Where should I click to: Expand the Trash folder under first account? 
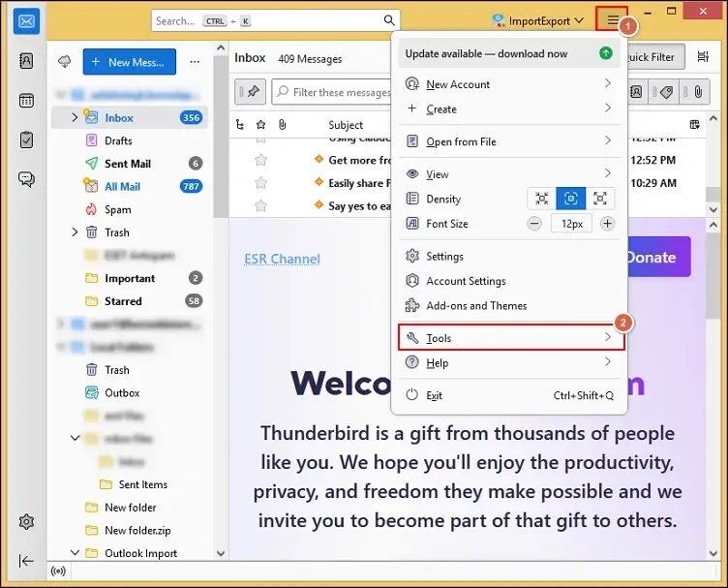click(x=75, y=232)
